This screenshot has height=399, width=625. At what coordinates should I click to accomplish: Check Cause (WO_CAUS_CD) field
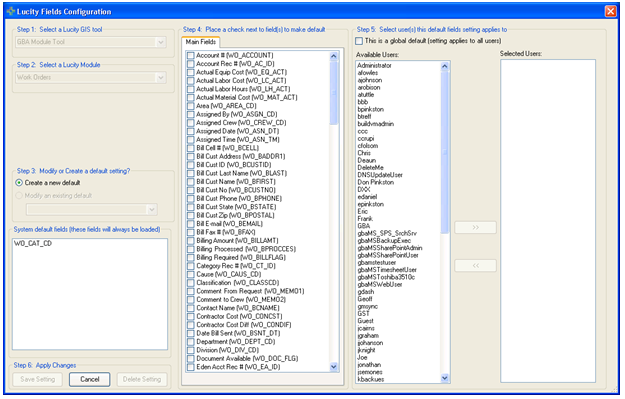191,274
